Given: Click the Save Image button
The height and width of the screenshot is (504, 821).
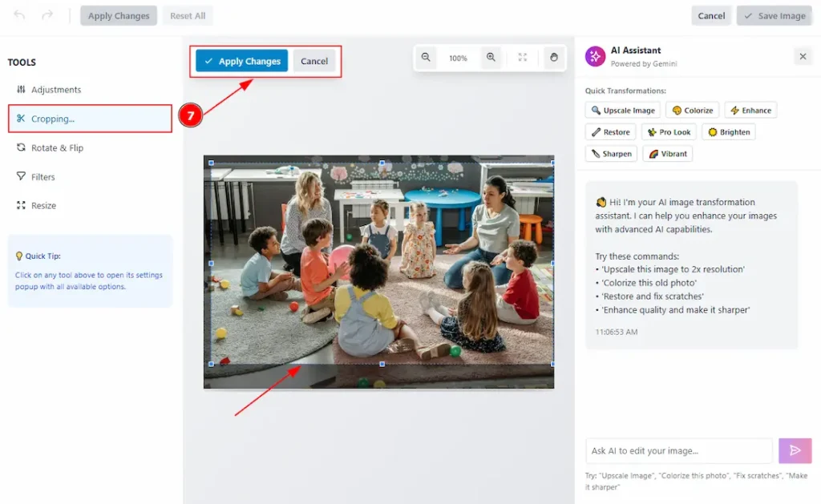Looking at the screenshot, I should pos(774,16).
